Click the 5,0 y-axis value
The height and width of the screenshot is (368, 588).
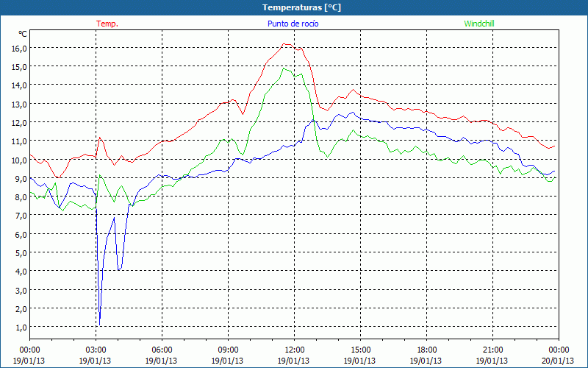pyautogui.click(x=21, y=252)
